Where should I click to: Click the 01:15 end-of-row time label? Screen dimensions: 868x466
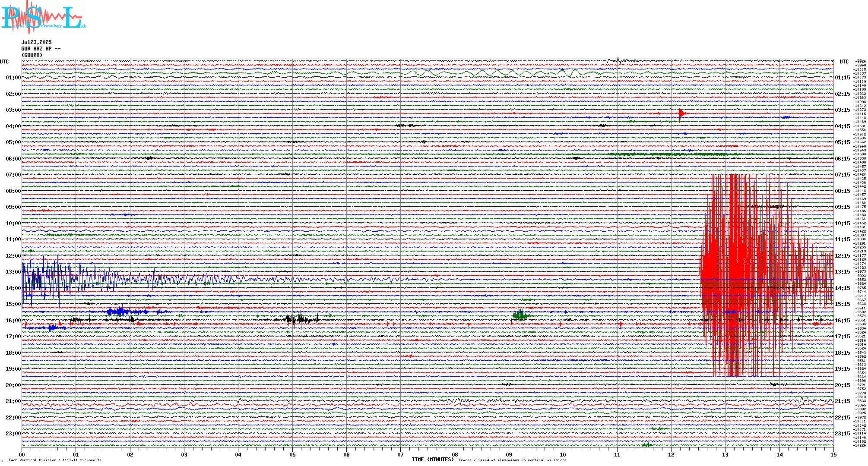843,78
